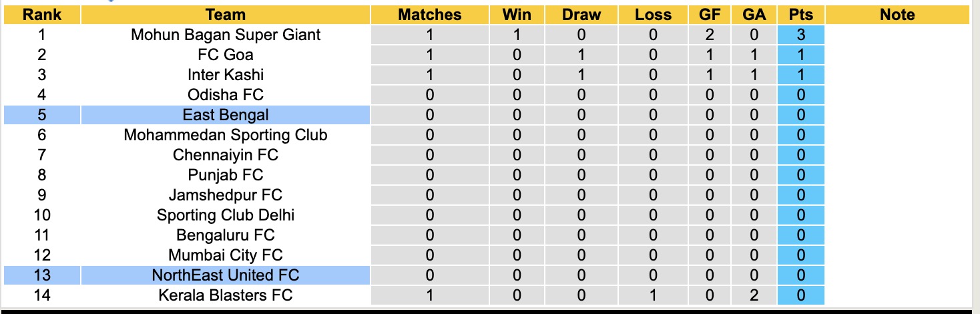980x314 pixels.
Task: Click the Rank column header
Action: 41,15
